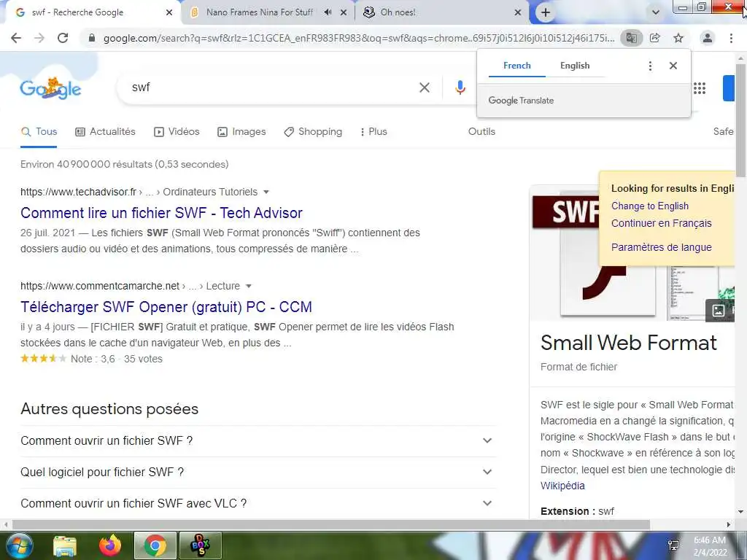Viewport: 747px width, 560px height.
Task: Click into the Google search input field
Action: click(271, 87)
